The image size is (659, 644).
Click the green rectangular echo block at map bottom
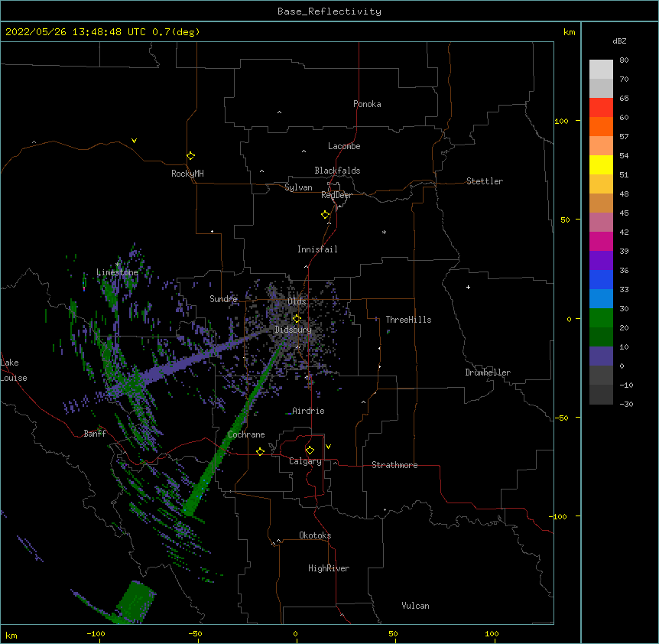click(135, 600)
